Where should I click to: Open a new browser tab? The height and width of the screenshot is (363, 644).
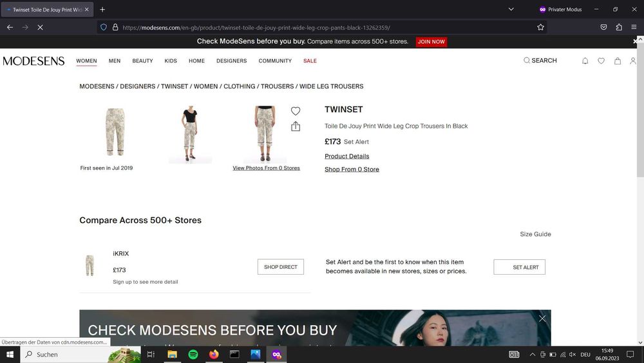click(x=102, y=10)
